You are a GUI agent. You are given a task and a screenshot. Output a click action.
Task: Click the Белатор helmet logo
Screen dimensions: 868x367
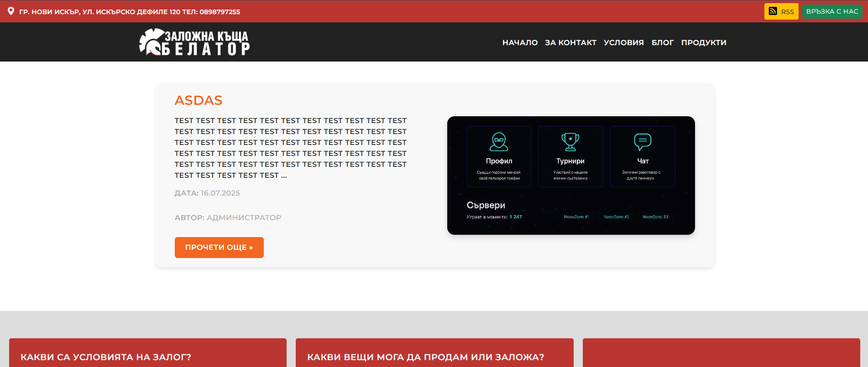152,42
